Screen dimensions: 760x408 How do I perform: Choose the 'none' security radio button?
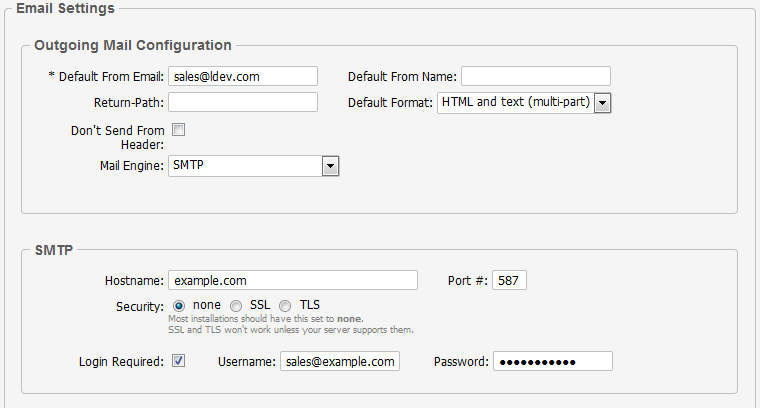point(180,305)
